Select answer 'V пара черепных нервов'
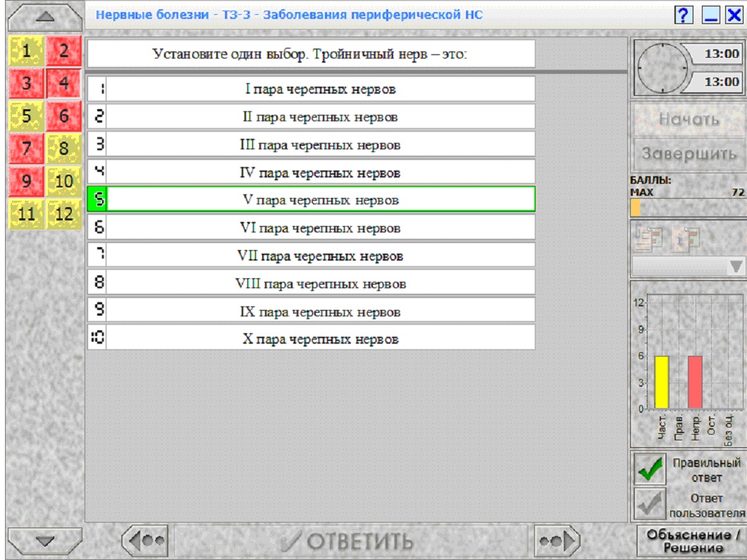This screenshot has width=747, height=560. tap(311, 199)
